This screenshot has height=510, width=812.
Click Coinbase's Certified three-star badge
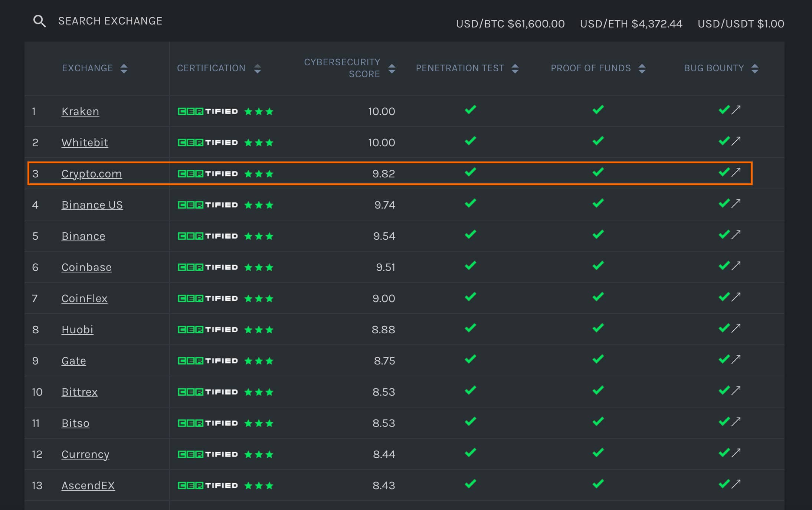pyautogui.click(x=226, y=267)
